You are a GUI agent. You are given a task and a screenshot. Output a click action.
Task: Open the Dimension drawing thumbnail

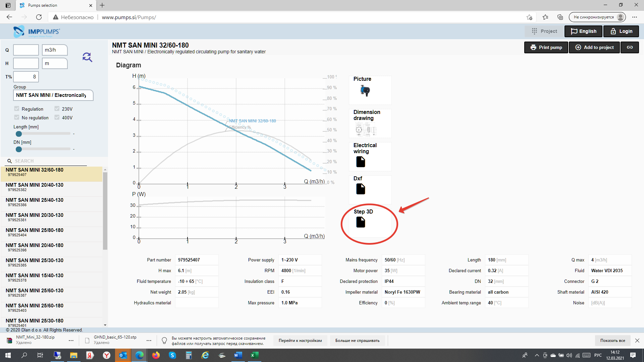pos(366,129)
